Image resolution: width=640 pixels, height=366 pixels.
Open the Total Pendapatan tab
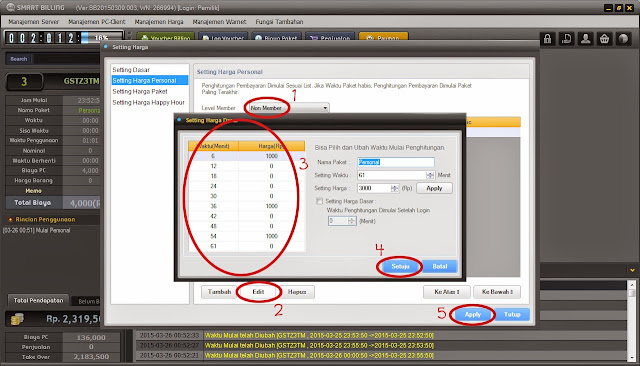click(38, 300)
